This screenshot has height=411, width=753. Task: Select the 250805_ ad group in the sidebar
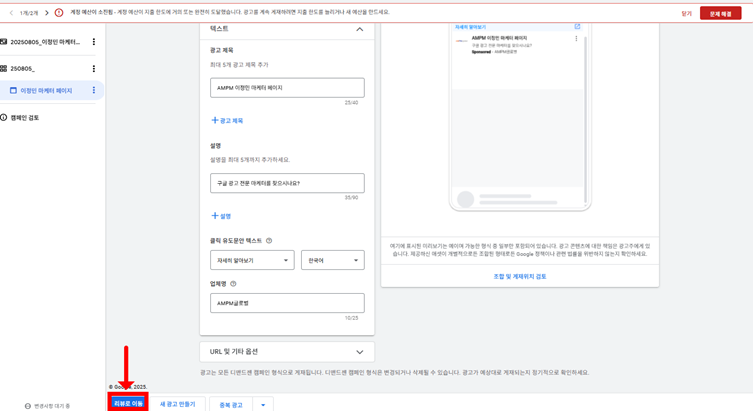click(x=23, y=69)
